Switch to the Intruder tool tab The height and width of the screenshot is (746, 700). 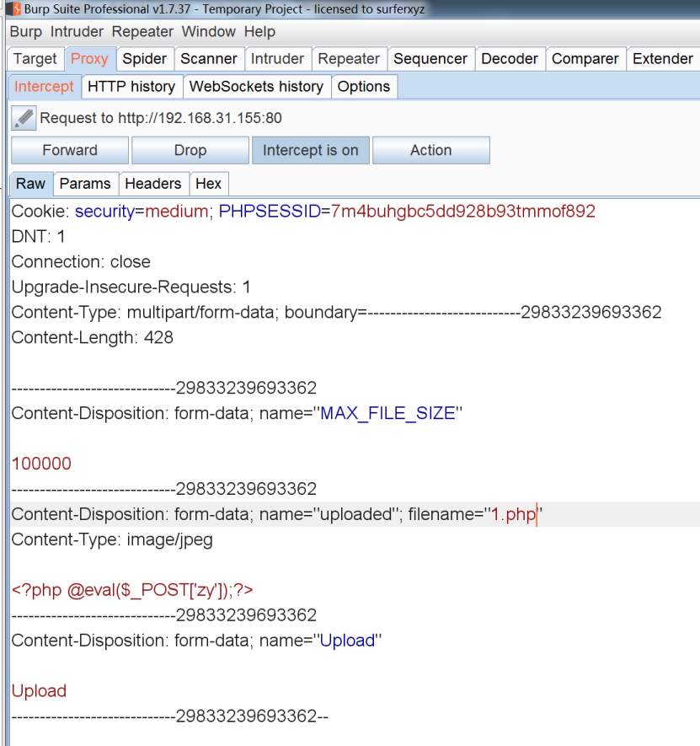pos(277,59)
